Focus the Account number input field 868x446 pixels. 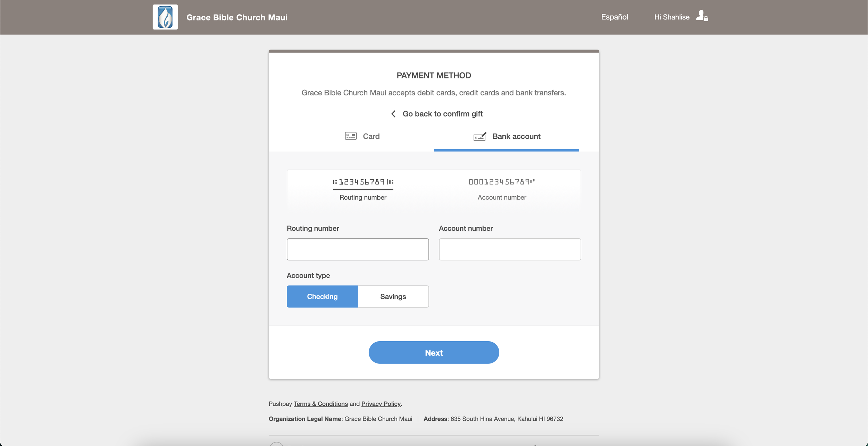tap(510, 249)
